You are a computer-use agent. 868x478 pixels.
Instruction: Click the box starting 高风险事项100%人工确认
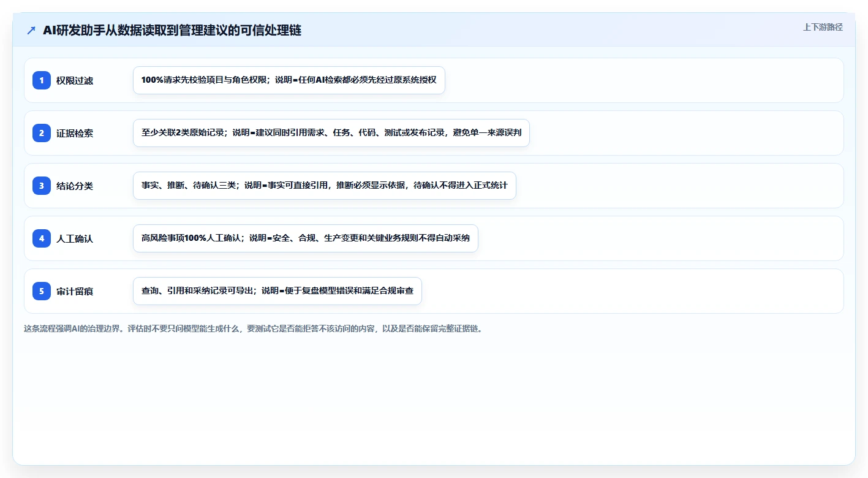point(306,238)
